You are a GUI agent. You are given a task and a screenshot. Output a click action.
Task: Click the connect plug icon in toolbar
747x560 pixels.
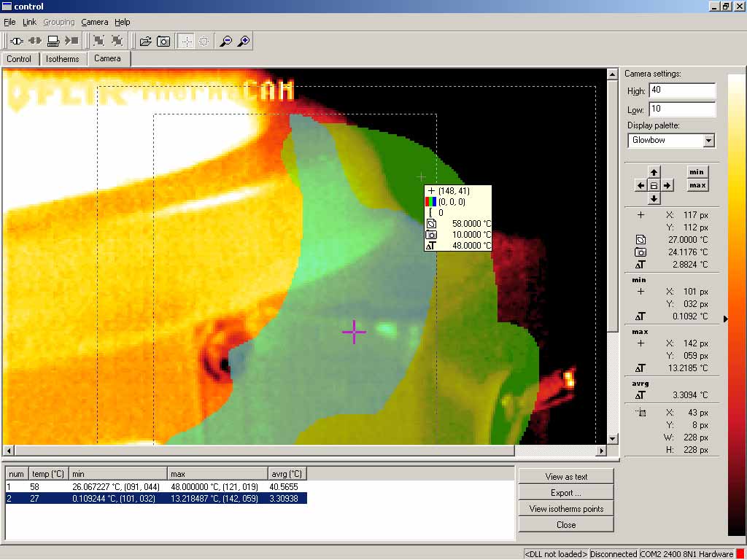click(x=18, y=42)
